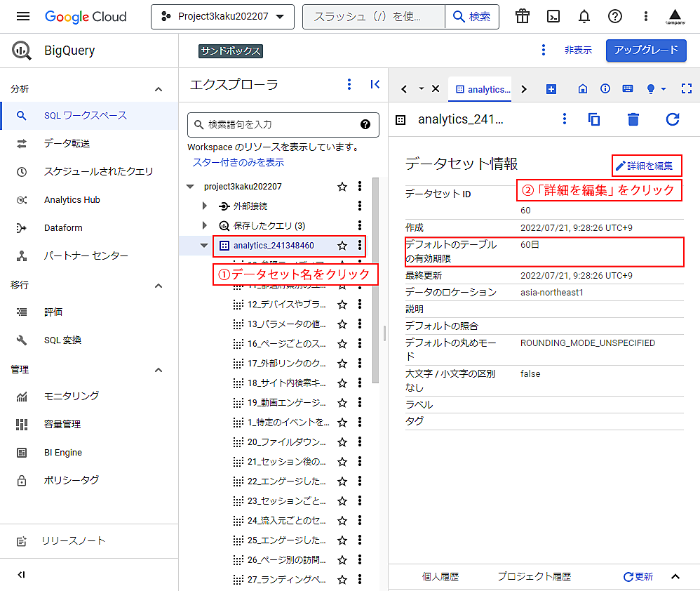Click the 詳細を編集 button
700x591 pixels.
(645, 166)
